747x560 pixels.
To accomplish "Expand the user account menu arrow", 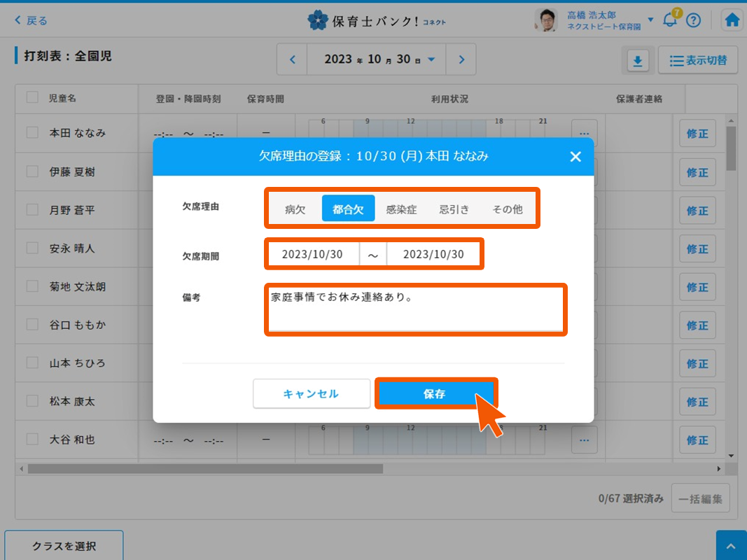I will point(650,20).
